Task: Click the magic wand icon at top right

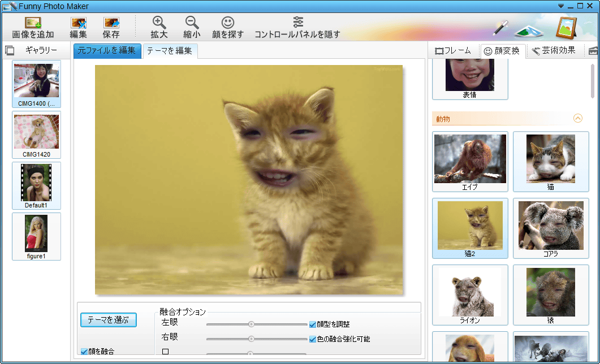Action: coord(500,28)
